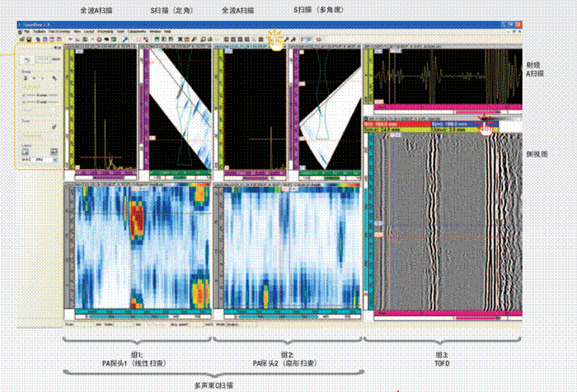Open the File menu
The height and width of the screenshot is (392, 577).
click(x=27, y=32)
